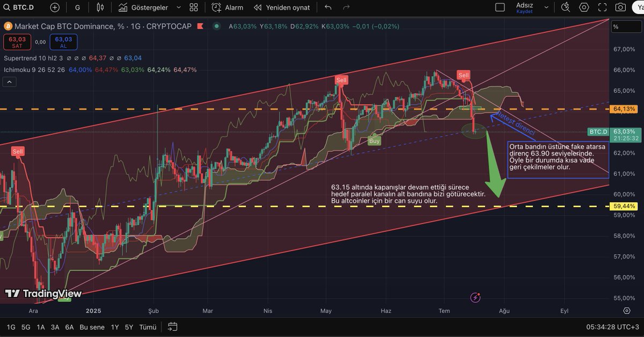Select the 1A time range
The image size is (644, 337).
click(41, 327)
